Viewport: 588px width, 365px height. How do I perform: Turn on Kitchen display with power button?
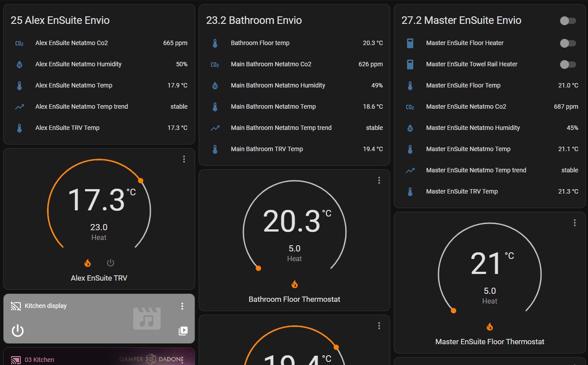coord(17,331)
